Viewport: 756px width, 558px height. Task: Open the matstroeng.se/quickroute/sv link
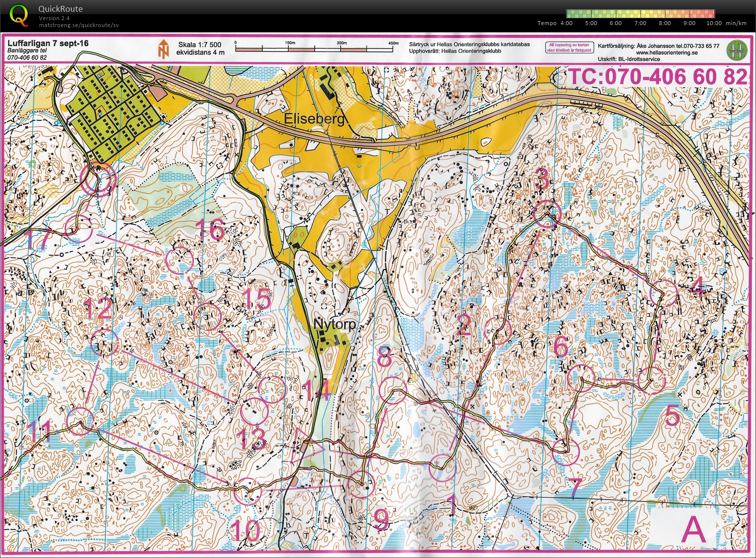79,25
